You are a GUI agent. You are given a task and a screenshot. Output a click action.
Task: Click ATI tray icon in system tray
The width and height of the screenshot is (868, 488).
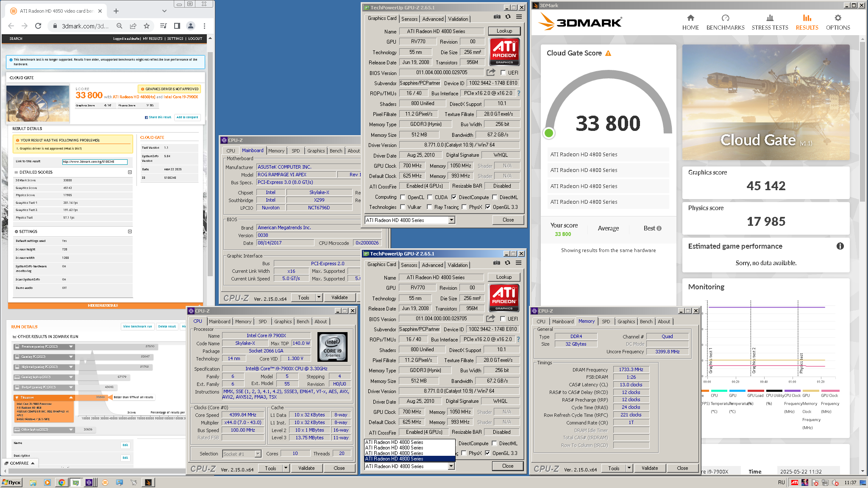795,482
